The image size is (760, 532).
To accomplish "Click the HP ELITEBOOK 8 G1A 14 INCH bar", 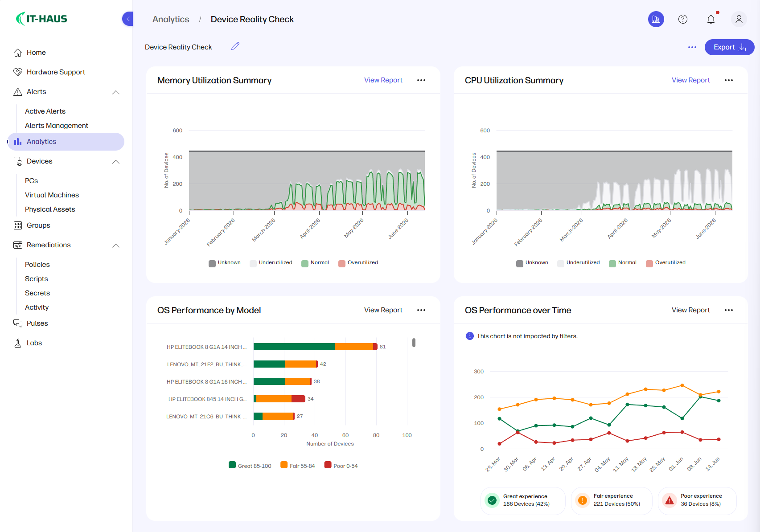I will point(316,347).
